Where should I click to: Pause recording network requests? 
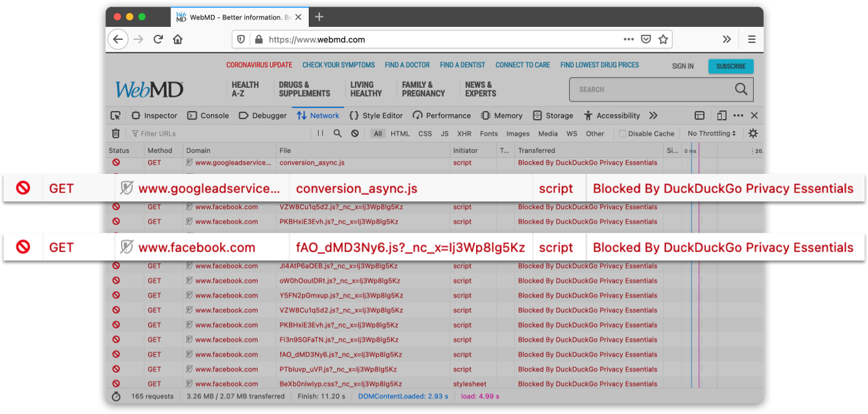pos(319,133)
